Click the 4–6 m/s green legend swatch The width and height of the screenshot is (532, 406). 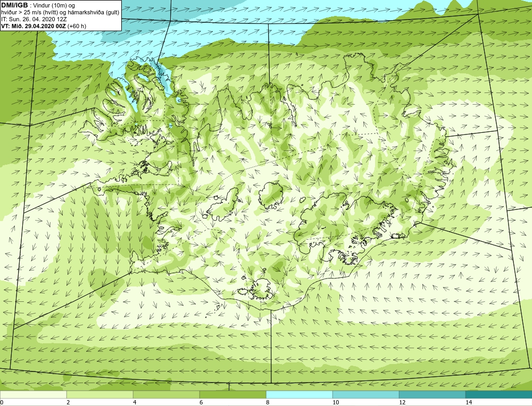click(166, 394)
